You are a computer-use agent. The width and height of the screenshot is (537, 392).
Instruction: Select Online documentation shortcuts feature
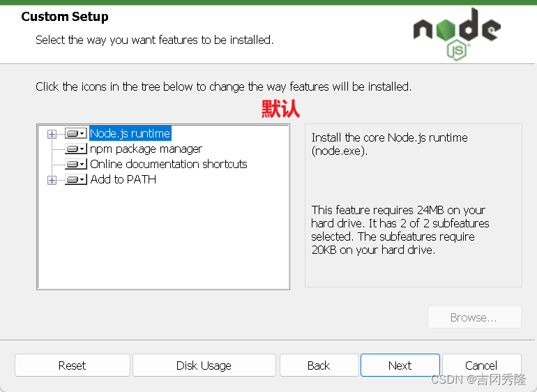[169, 164]
